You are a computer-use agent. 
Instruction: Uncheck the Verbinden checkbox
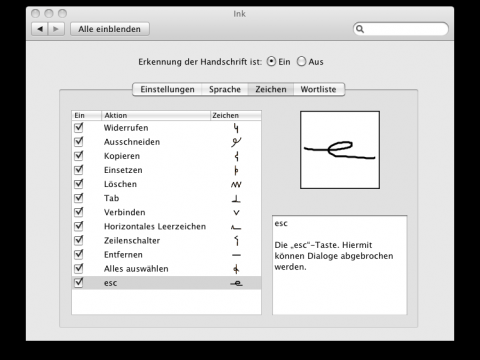click(79, 212)
